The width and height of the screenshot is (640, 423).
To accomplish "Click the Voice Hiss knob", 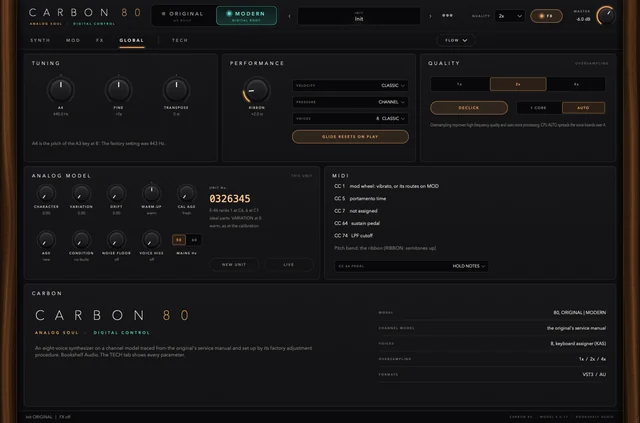I will pos(151,240).
